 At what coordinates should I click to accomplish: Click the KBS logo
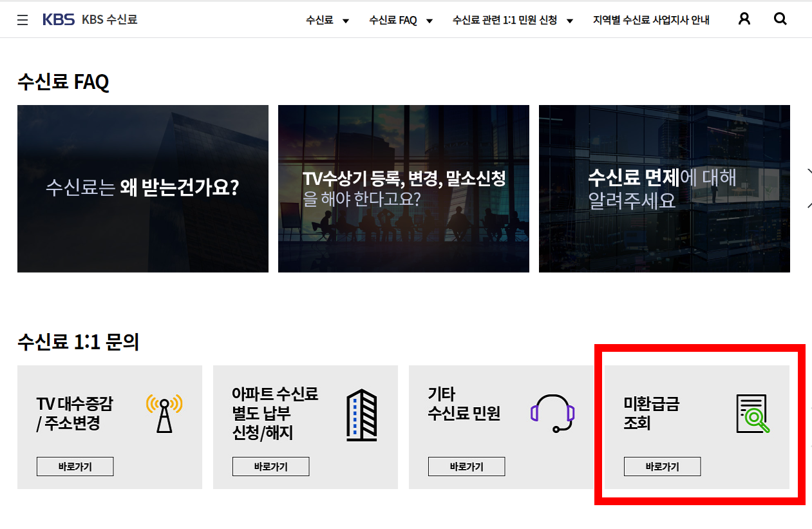point(57,19)
